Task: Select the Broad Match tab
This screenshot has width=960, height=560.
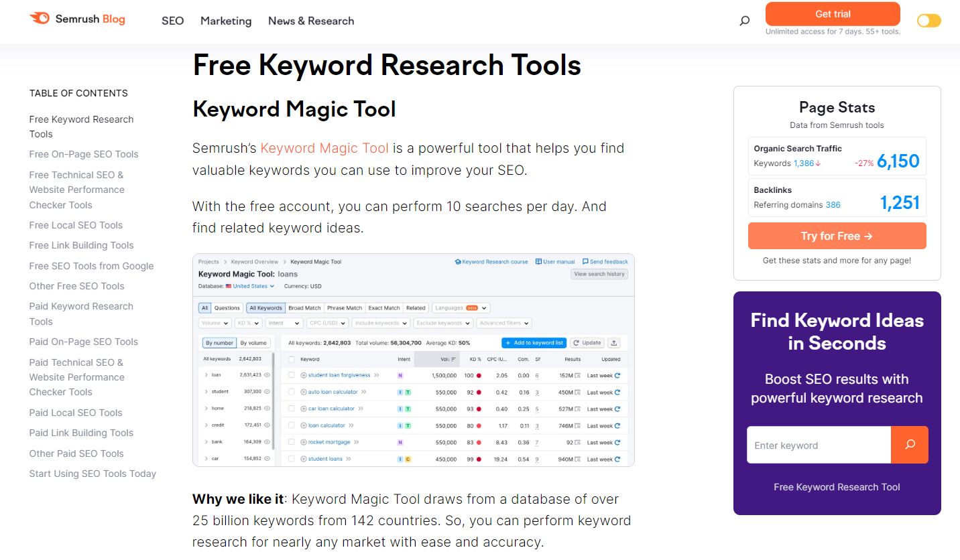Action: coord(304,308)
